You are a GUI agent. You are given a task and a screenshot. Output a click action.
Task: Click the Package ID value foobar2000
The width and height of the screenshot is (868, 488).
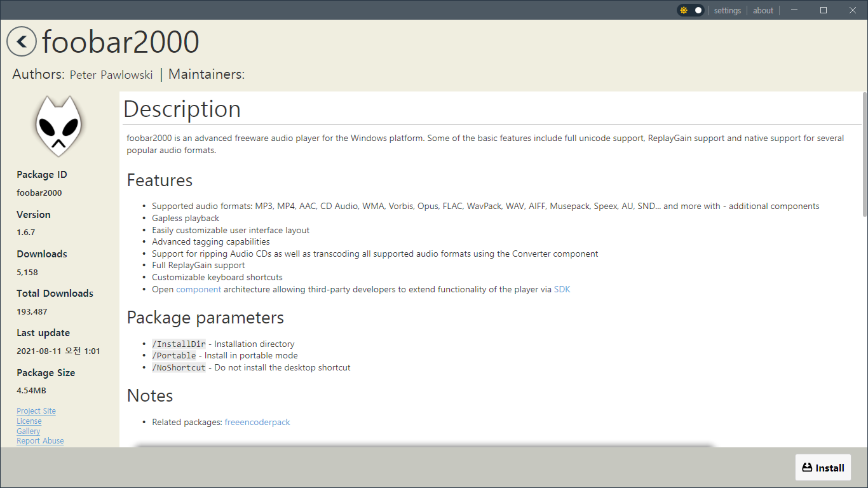39,193
